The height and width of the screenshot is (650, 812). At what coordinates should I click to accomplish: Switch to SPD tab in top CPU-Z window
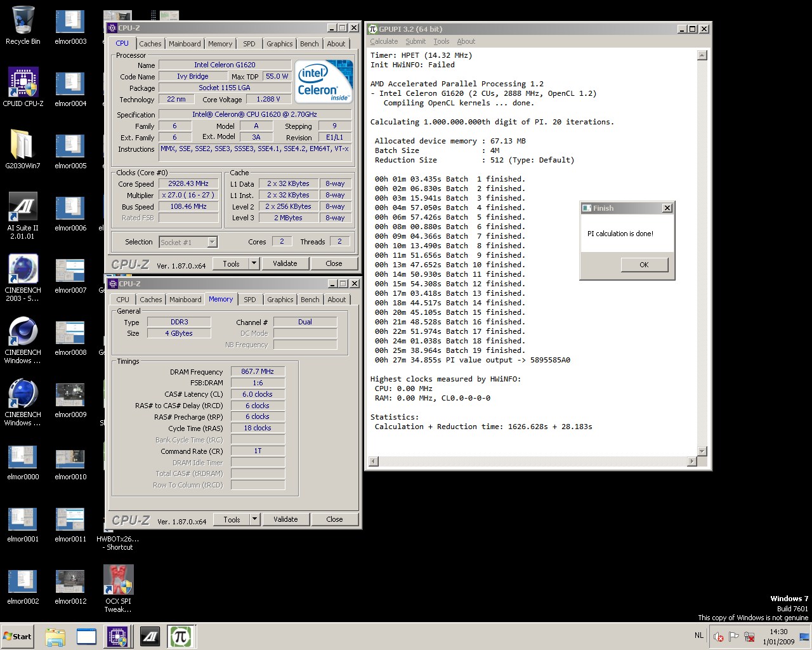(x=249, y=44)
